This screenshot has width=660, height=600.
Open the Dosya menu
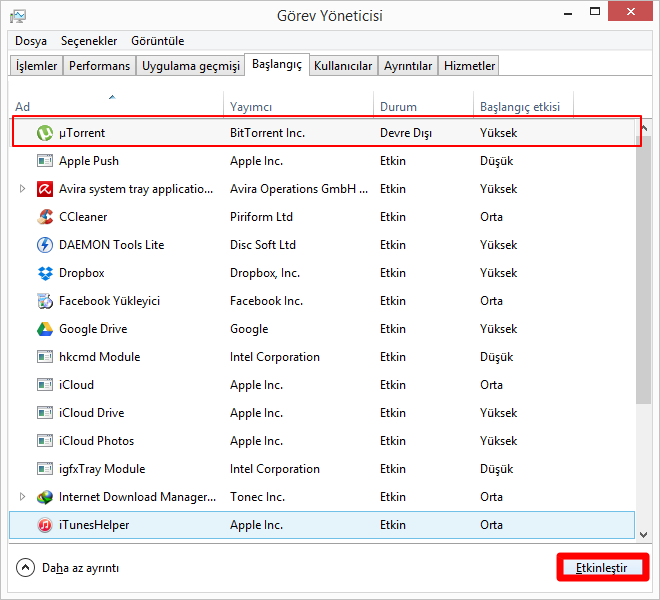pyautogui.click(x=31, y=41)
